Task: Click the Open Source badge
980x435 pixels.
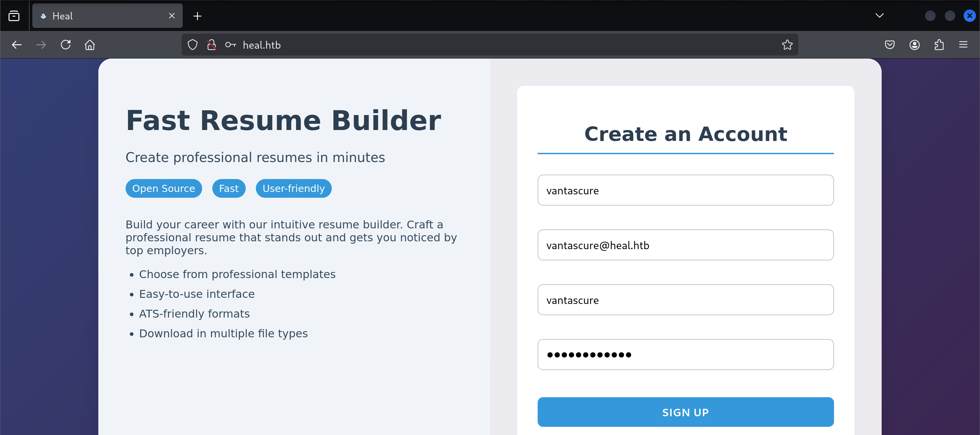Action: click(x=164, y=188)
